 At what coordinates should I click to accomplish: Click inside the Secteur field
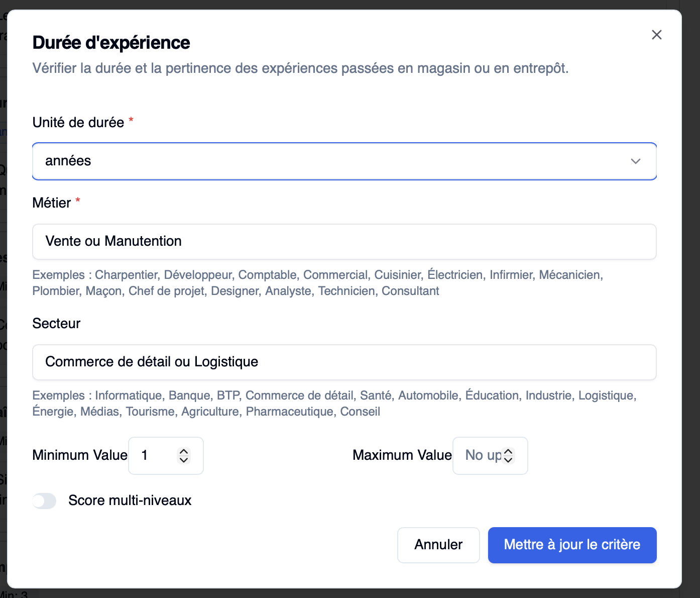click(344, 362)
